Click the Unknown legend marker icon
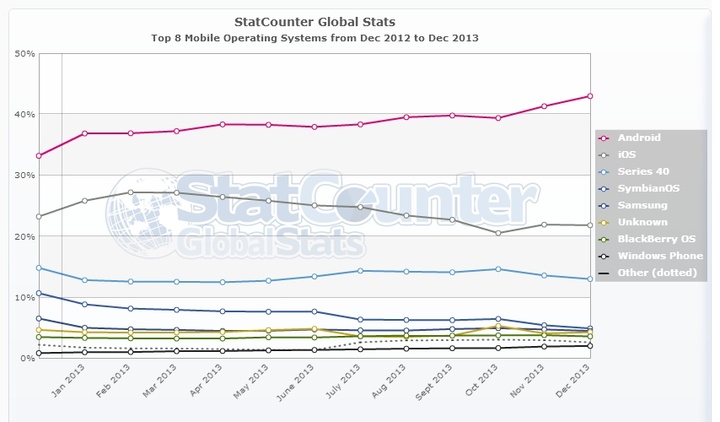Screen dimensions: 720x422 tap(605, 221)
